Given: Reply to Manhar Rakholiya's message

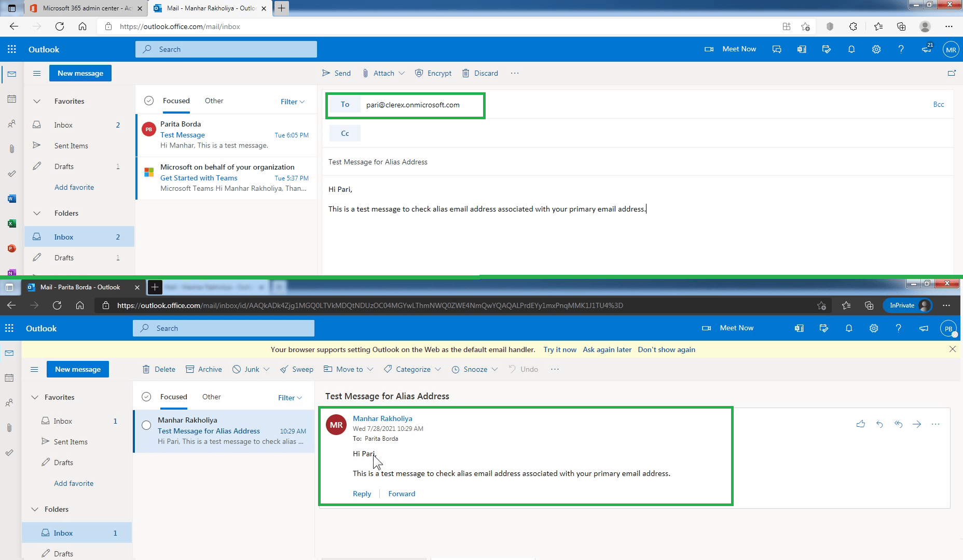Looking at the screenshot, I should (x=362, y=493).
